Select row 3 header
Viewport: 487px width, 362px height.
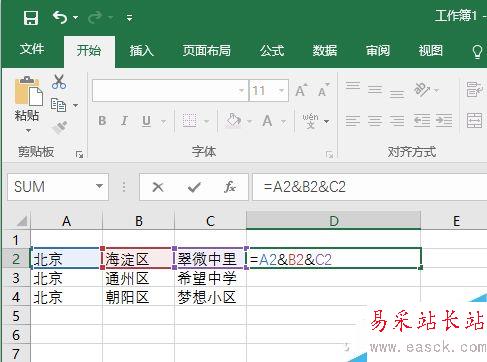[x=16, y=277]
